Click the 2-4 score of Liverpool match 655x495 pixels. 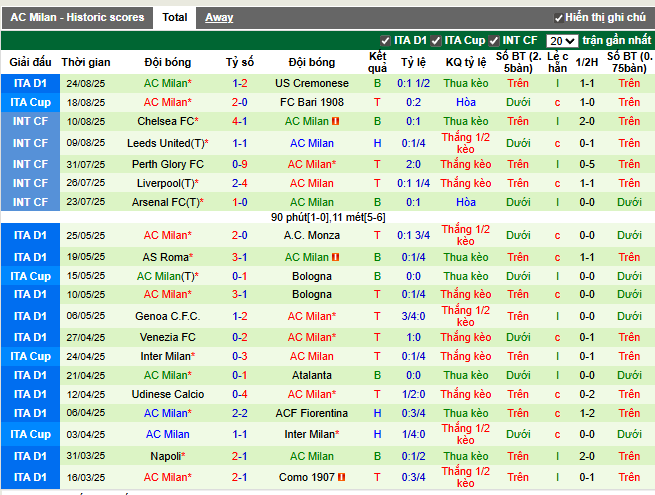(240, 183)
